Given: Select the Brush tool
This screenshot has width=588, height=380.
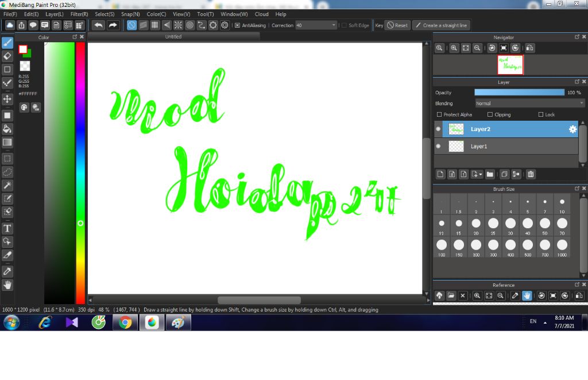Looking at the screenshot, I should 7,43.
